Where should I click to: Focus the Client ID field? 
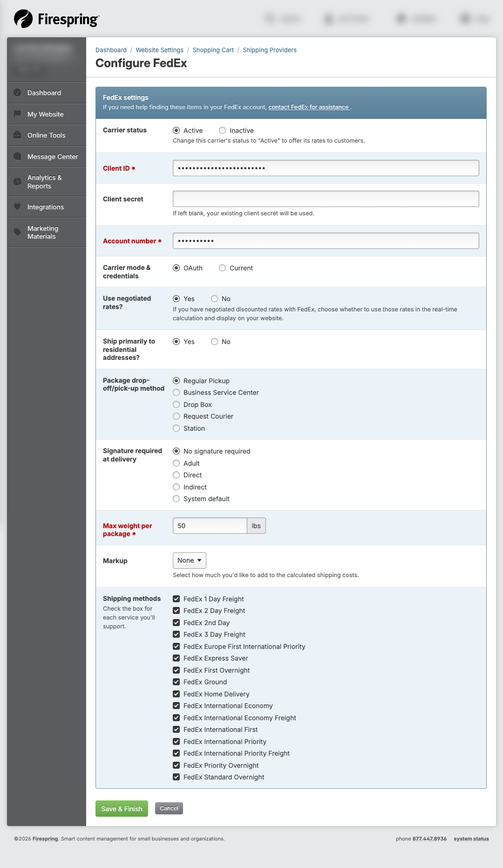(x=326, y=168)
